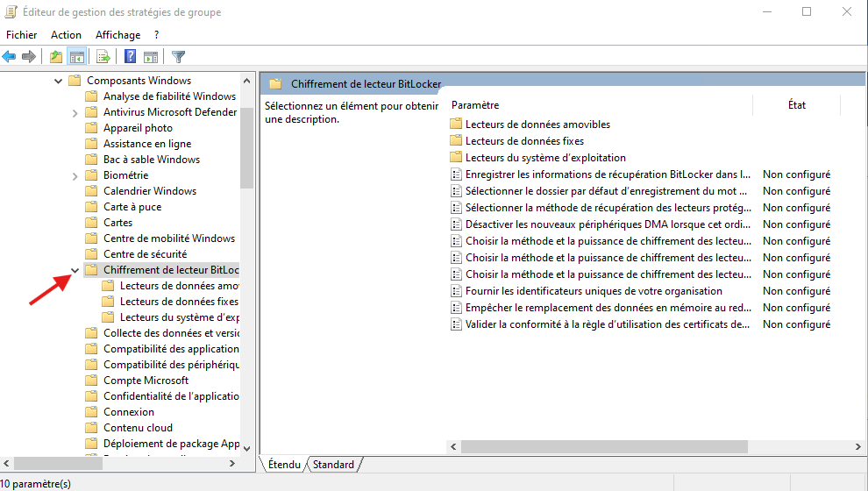
Task: Open the Fichier menu
Action: point(22,35)
